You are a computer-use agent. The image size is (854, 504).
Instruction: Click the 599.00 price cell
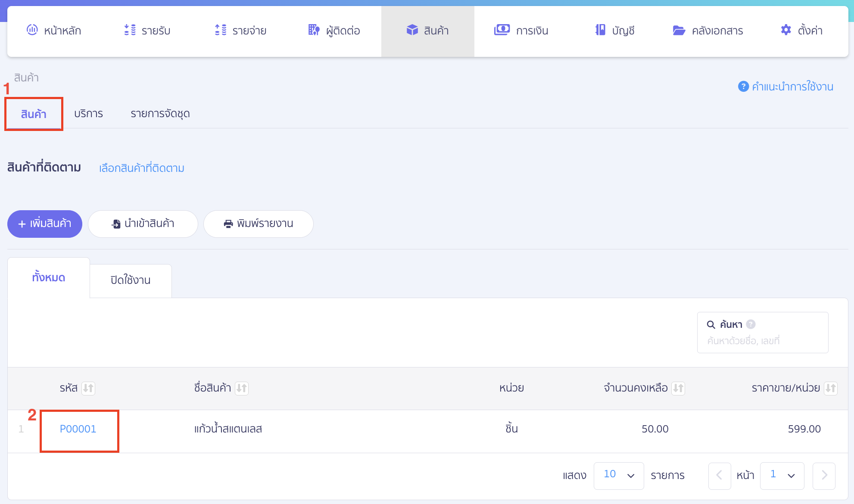[804, 429]
